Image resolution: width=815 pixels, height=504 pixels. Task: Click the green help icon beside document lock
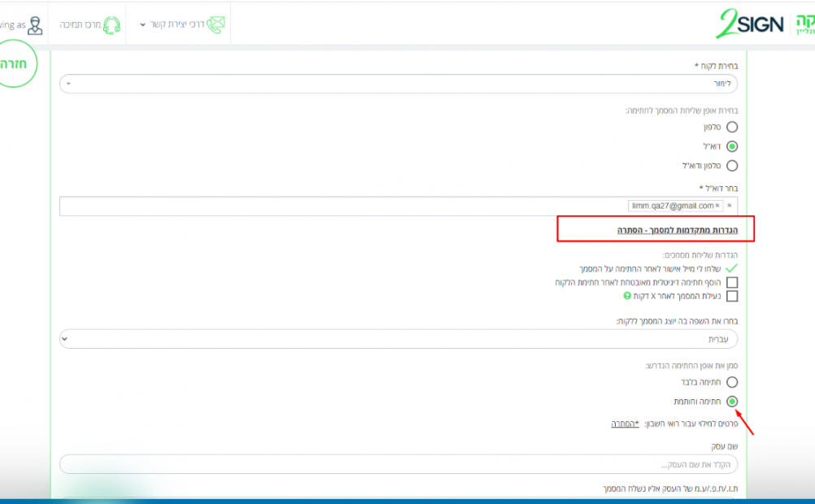click(x=627, y=297)
